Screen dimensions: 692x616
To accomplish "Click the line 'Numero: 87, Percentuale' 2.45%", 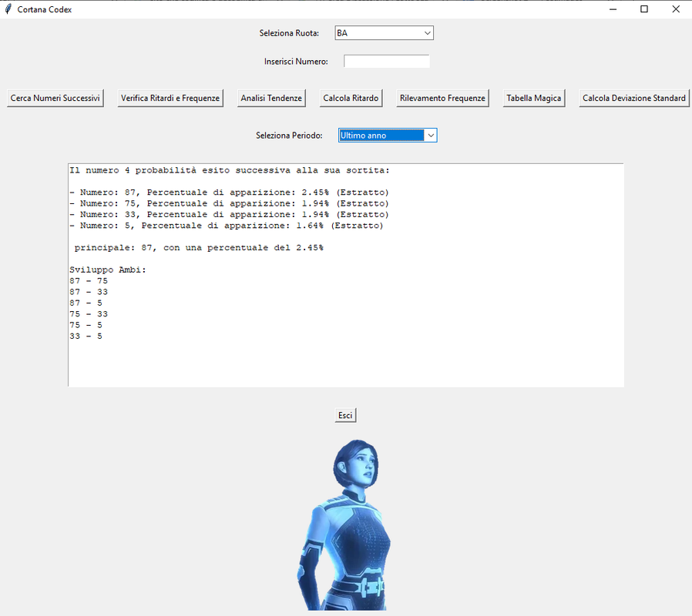I will [229, 192].
